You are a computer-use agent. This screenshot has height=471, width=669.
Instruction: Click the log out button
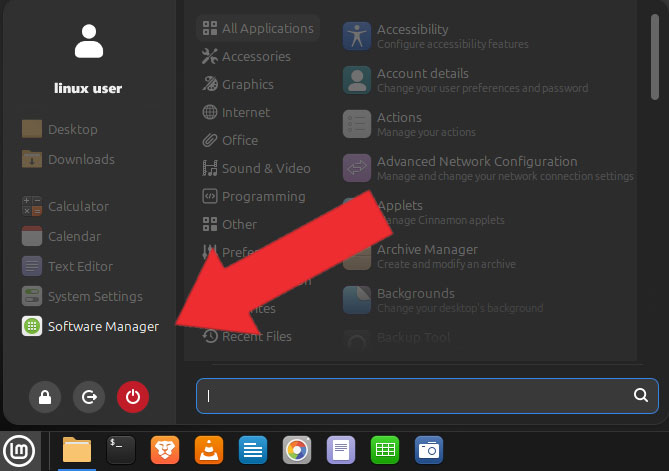click(89, 397)
